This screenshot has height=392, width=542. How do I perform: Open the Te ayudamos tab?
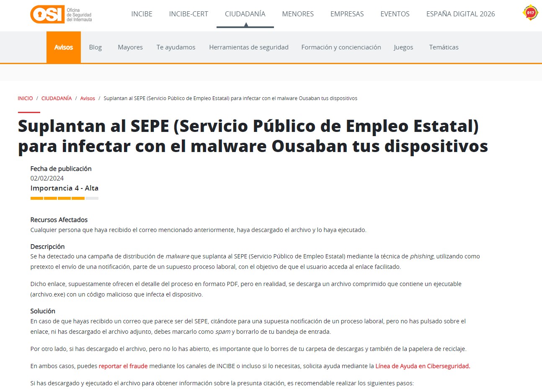pos(176,47)
